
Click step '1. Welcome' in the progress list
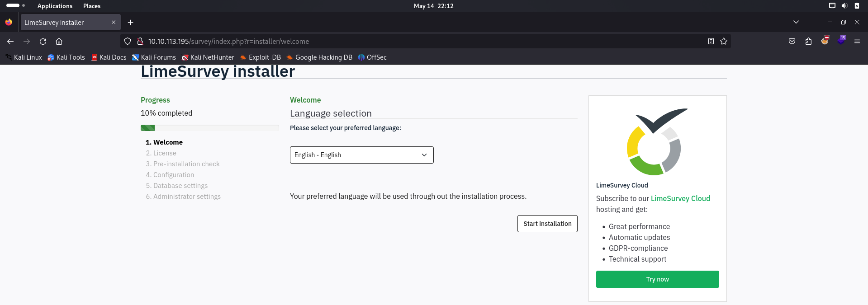click(x=164, y=142)
